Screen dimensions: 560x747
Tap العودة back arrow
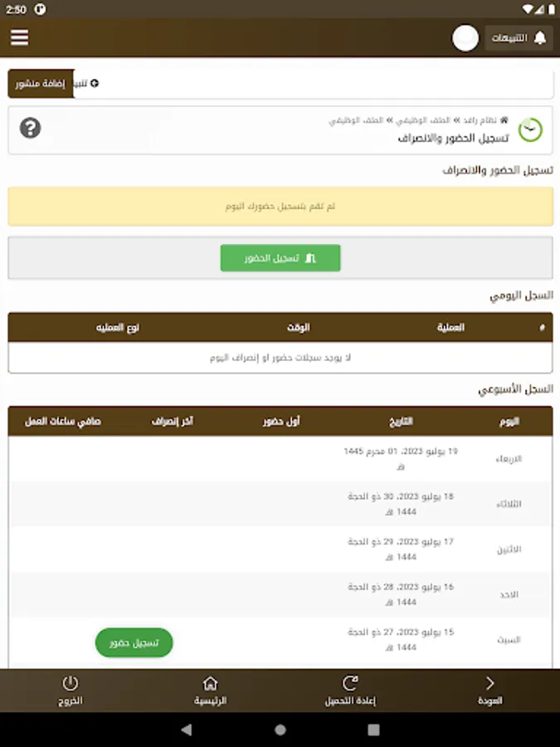[490, 691]
